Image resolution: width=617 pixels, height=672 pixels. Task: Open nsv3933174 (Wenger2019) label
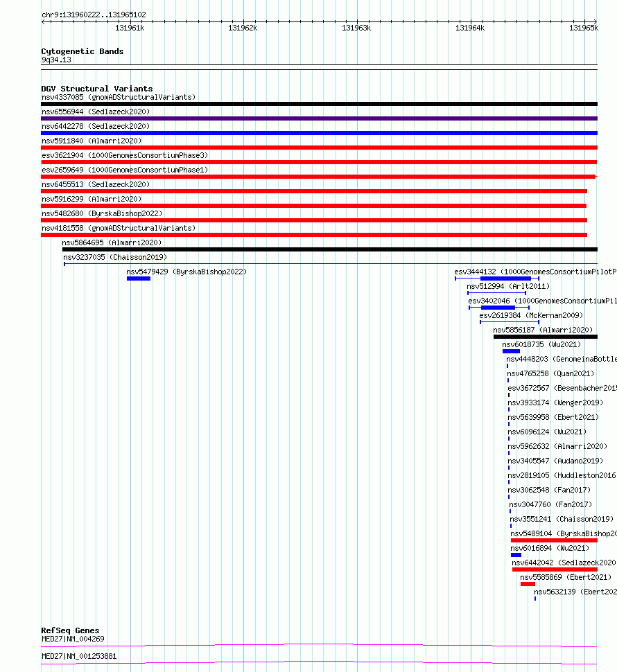click(555, 403)
